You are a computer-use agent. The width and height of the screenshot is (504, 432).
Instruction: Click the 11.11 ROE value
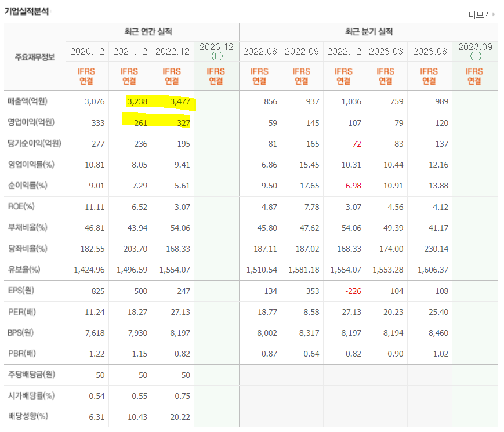95,207
